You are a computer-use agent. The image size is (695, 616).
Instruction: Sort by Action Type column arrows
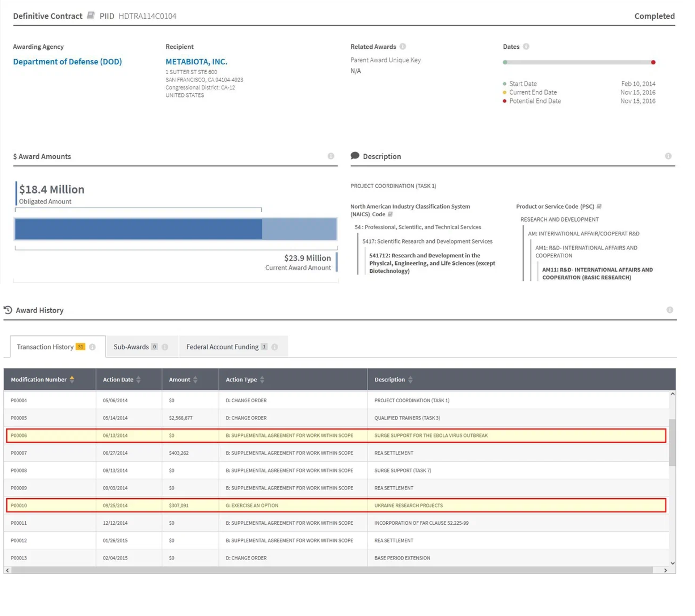[262, 380]
